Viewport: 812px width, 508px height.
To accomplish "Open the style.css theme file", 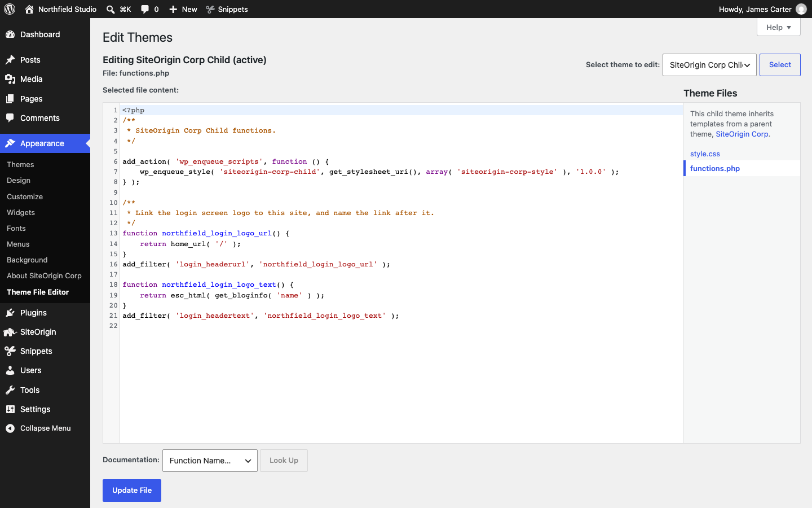I will pyautogui.click(x=705, y=154).
